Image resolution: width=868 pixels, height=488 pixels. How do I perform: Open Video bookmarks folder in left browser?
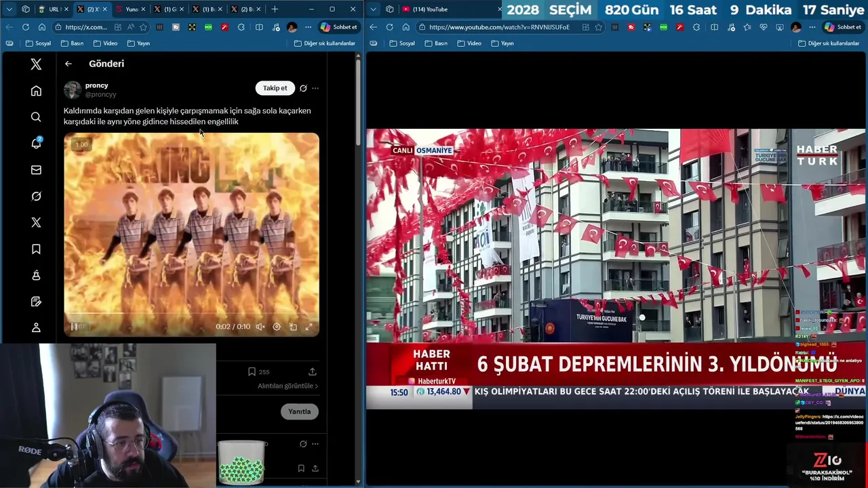[105, 43]
